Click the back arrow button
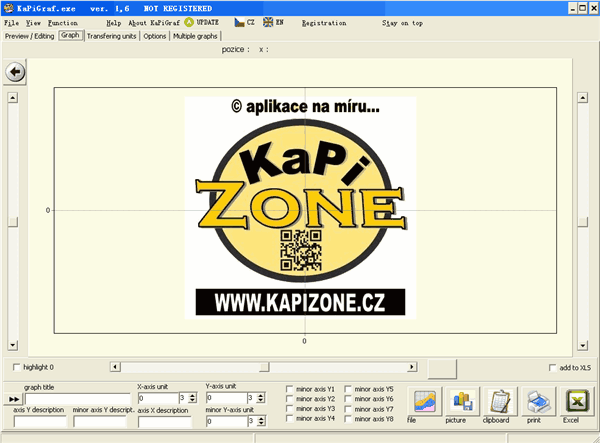 (15, 72)
